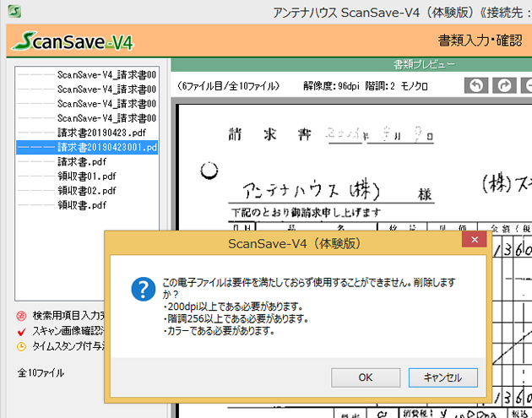Close the ScanSave-V4 (体験版) dialog with X

pos(475,240)
